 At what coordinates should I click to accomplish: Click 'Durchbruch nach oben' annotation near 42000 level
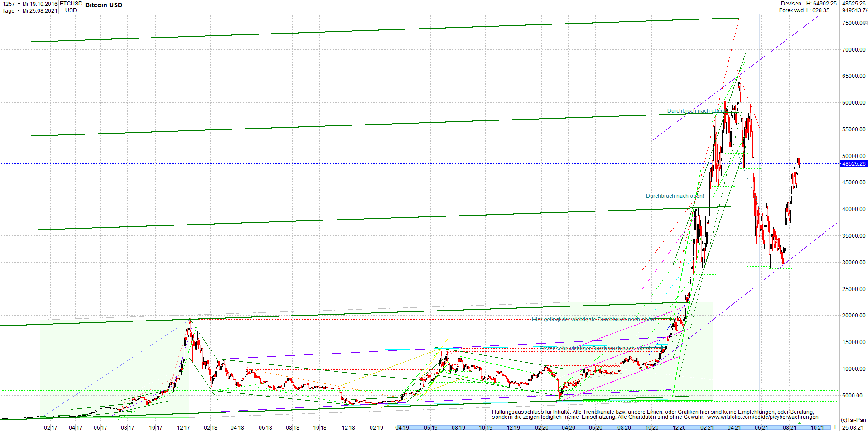675,196
